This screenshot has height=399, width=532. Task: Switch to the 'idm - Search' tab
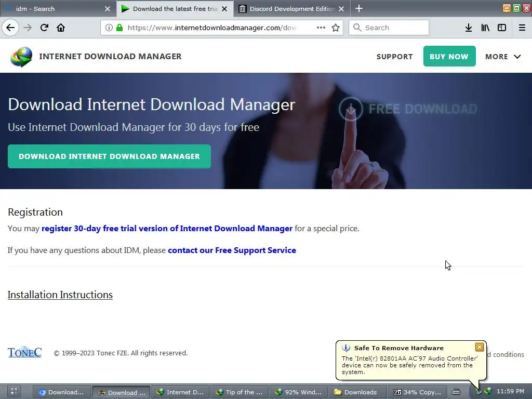tap(58, 9)
